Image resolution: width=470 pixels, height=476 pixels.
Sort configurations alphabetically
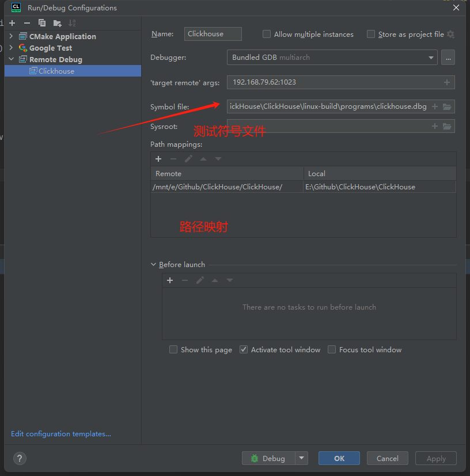tap(72, 23)
